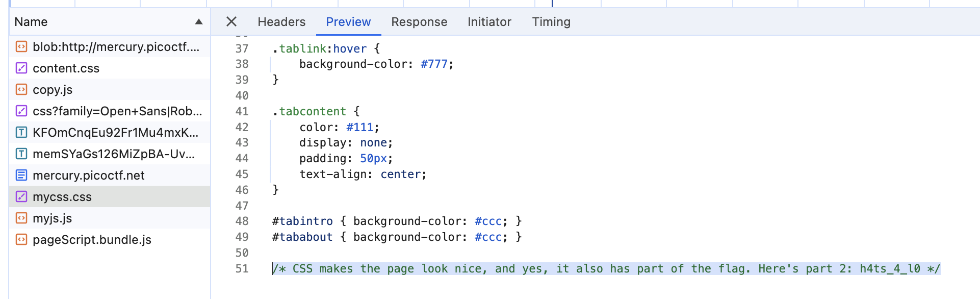Open the Response tab
This screenshot has height=299, width=980.
pyautogui.click(x=419, y=22)
